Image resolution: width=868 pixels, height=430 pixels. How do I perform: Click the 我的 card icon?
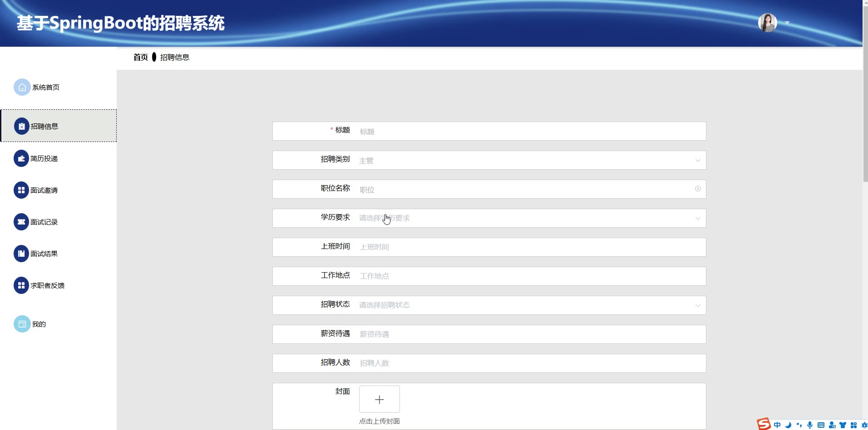pyautogui.click(x=22, y=324)
